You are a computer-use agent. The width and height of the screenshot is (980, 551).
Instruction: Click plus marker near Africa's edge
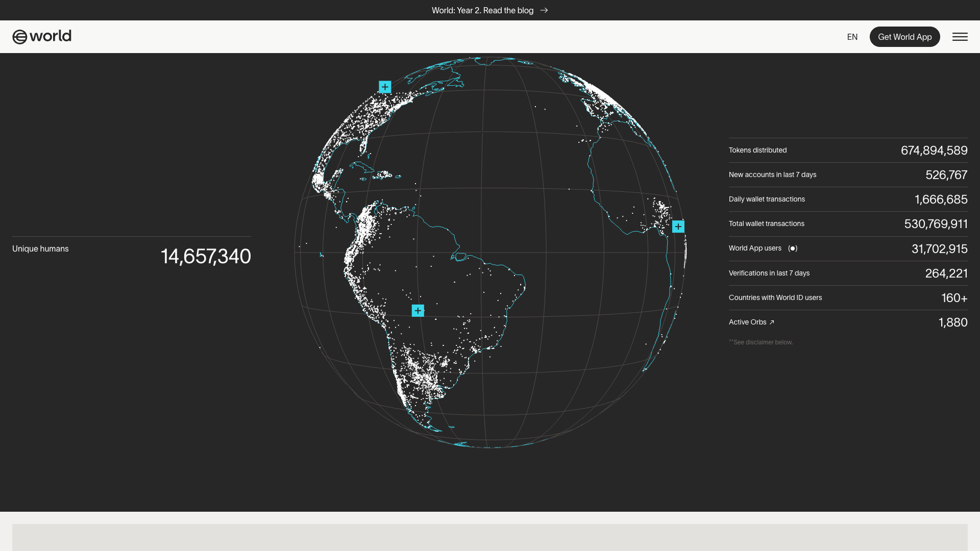coord(678,226)
